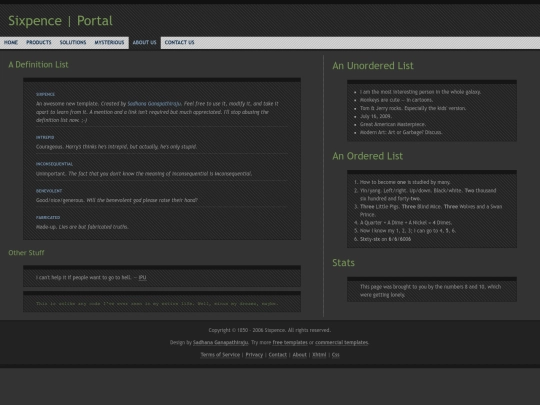Click the 'Tom & Jerry rocks' list item
Viewport: 540px width, 405px height.
coord(413,108)
